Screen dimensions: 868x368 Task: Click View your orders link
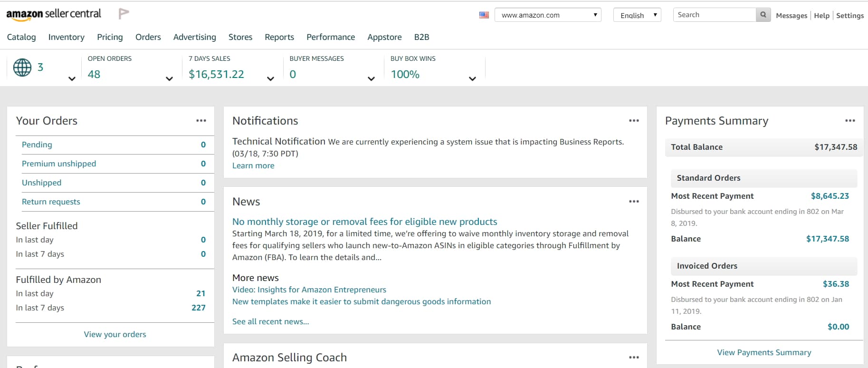point(115,334)
